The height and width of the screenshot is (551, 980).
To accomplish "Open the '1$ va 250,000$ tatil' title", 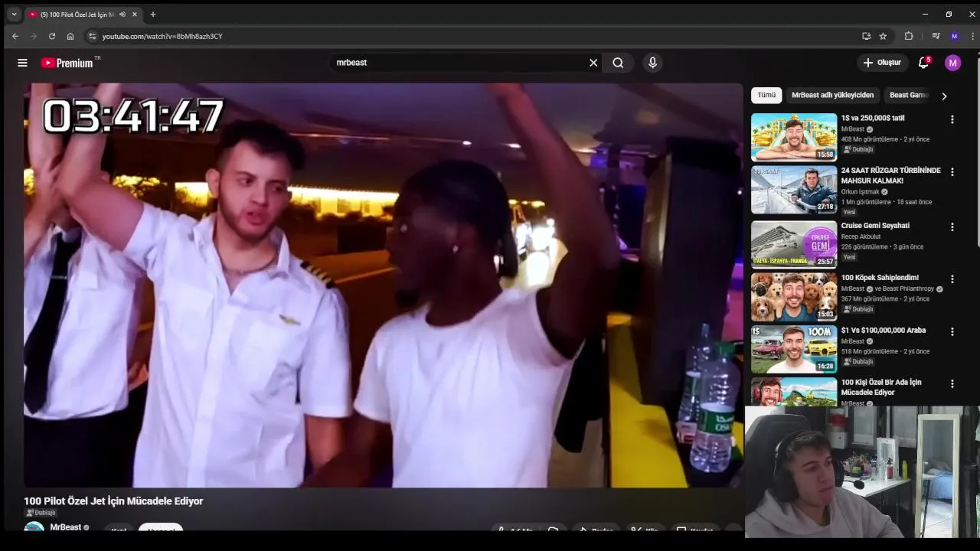I will (x=873, y=118).
